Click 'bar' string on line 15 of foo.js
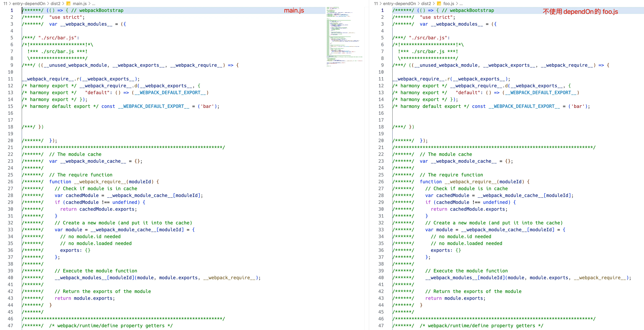 tap(578, 106)
